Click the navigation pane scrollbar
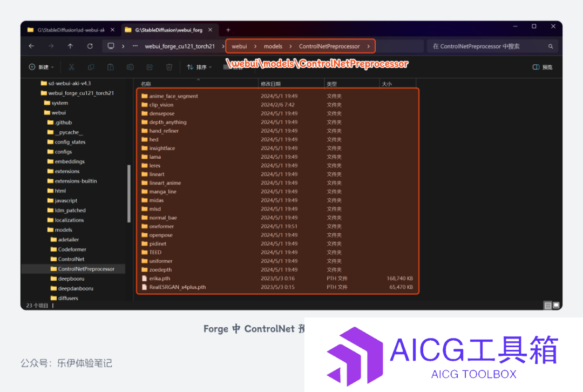 click(x=129, y=193)
